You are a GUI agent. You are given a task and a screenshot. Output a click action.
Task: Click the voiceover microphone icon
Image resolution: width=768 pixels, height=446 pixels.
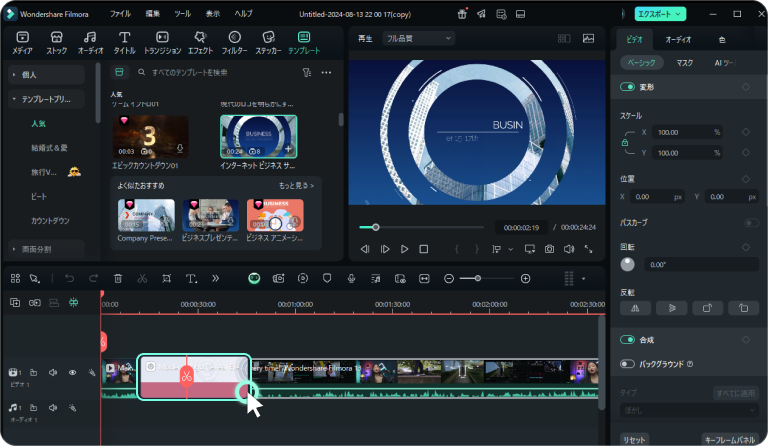click(x=351, y=279)
